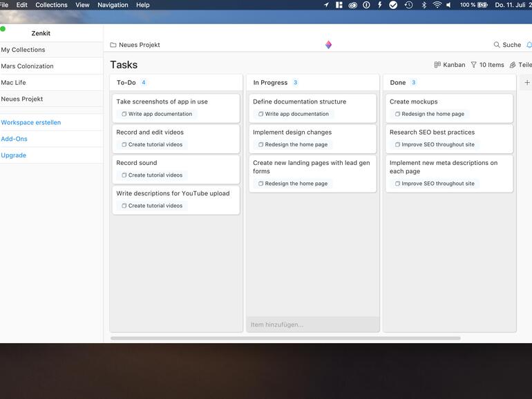Image resolution: width=532 pixels, height=399 pixels.
Task: Select My Collections in sidebar
Action: [x=51, y=50]
